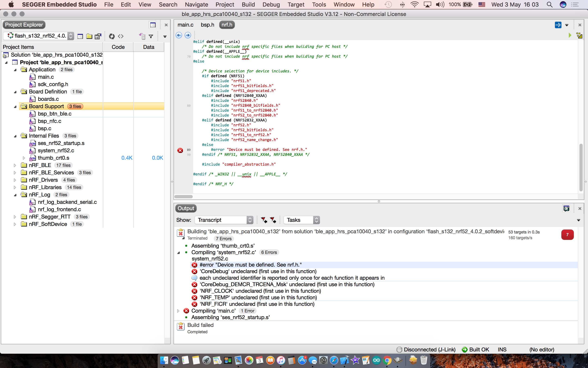This screenshot has height=368, width=588.
Task: Click the Data column header
Action: [149, 47]
